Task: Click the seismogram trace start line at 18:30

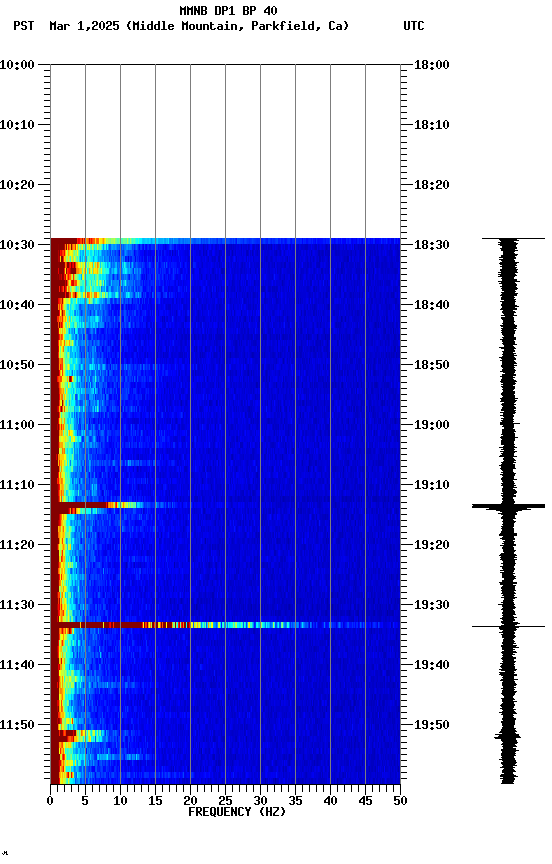Action: pyautogui.click(x=513, y=239)
